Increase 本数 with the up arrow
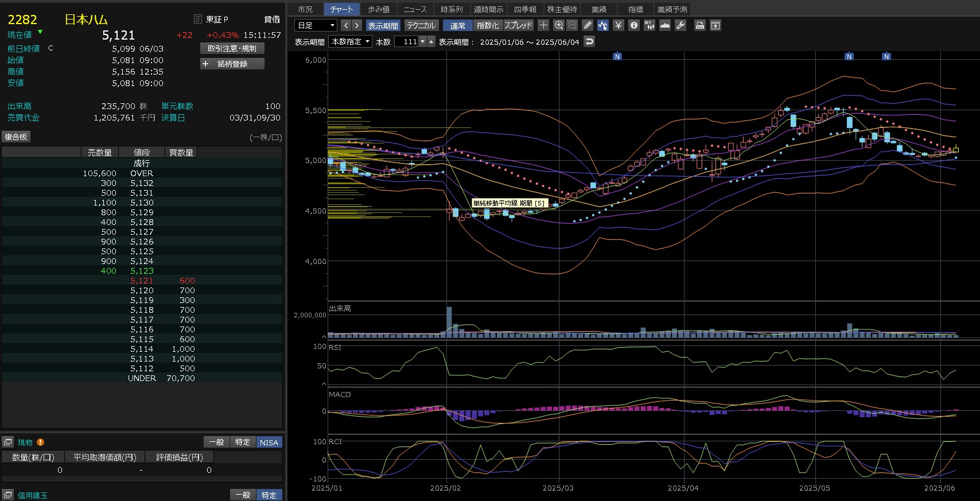This screenshot has height=501, width=980. [x=431, y=41]
